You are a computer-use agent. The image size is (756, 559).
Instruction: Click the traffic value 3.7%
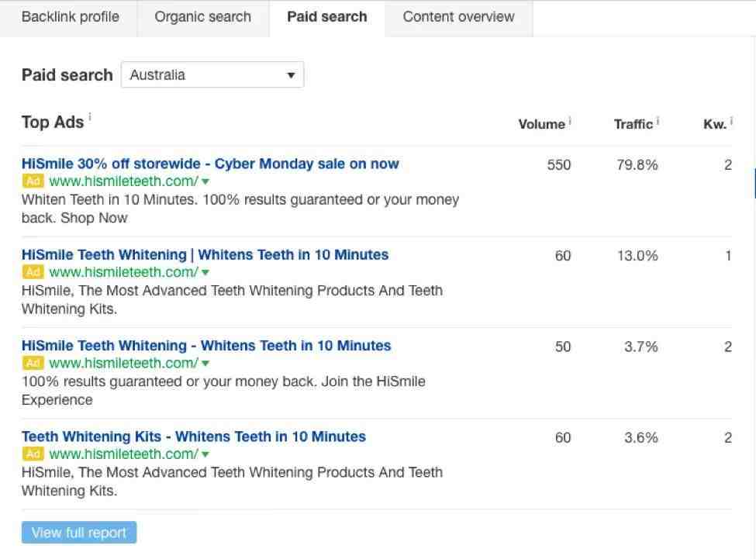(x=640, y=347)
